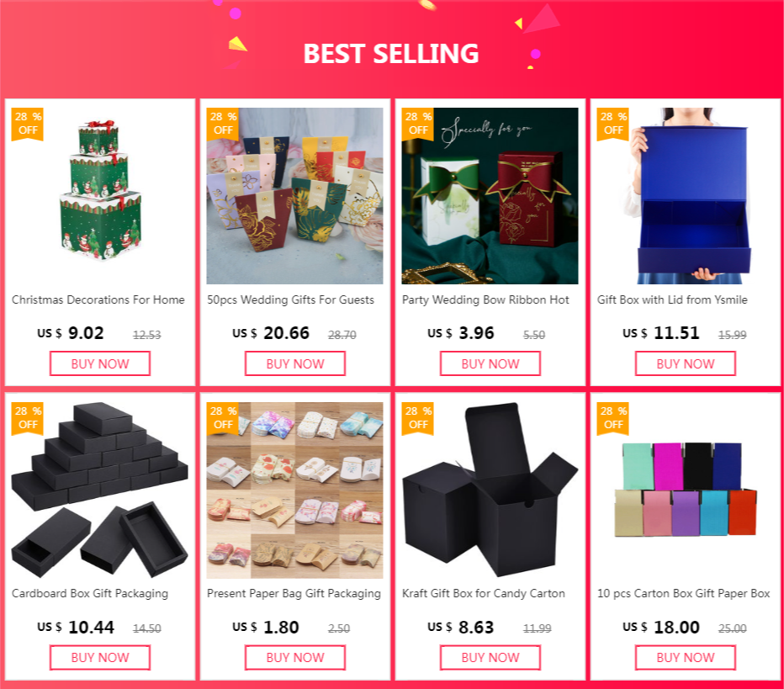Viewport: 784px width, 689px height.
Task: Open the black Kraft Gift Box image
Action: [490, 490]
